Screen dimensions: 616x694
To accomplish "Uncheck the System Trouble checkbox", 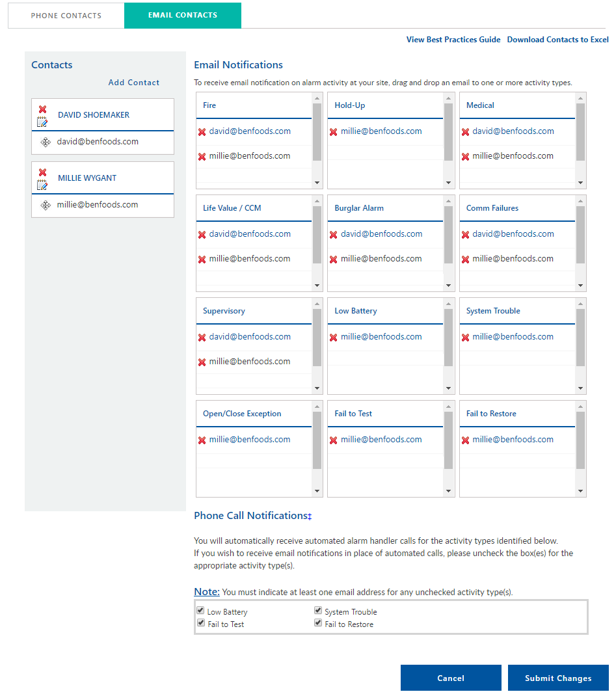I will (x=318, y=611).
